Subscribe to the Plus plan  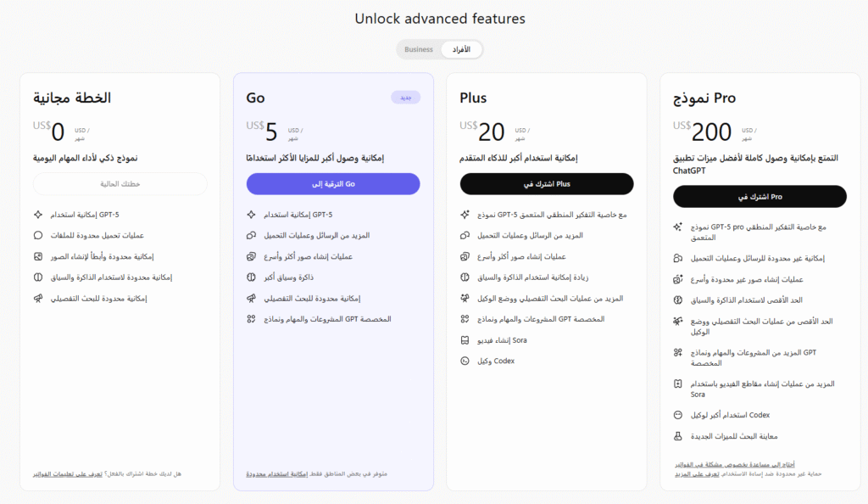tap(547, 184)
